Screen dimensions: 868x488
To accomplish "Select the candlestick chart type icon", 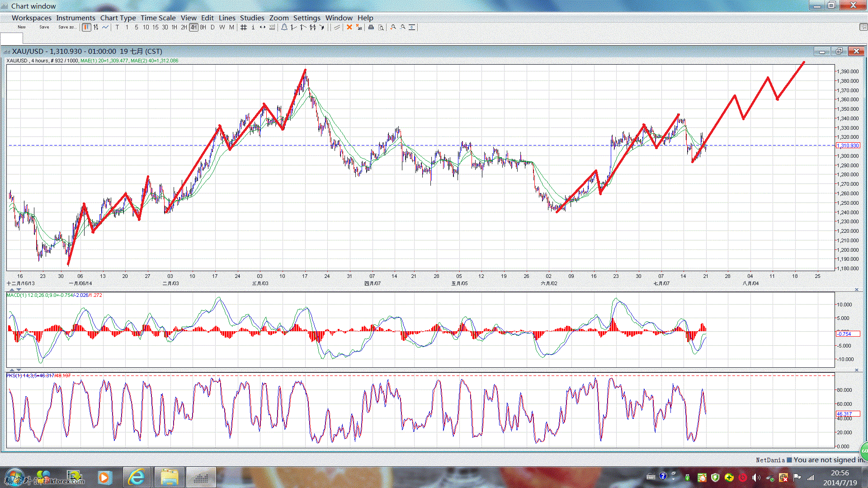I will [86, 27].
